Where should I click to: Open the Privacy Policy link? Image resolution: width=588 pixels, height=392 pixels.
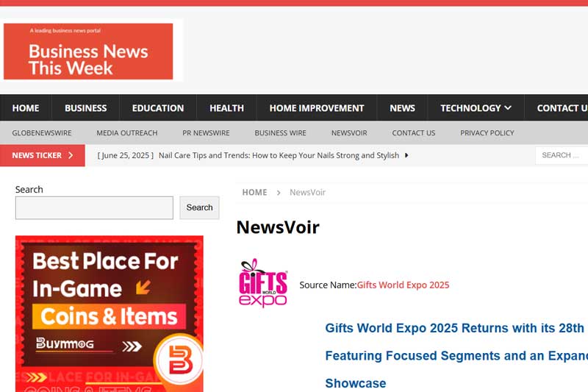point(487,133)
